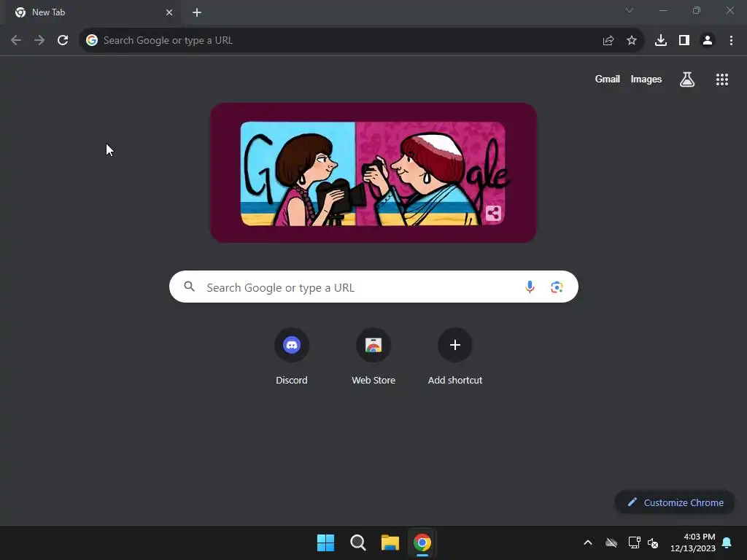Click the Chrome taskbar icon
This screenshot has height=560, width=747.
422,542
